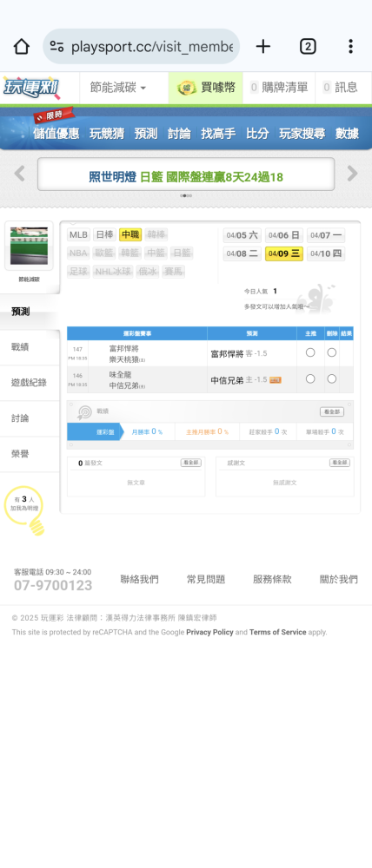Viewport: 372px width, 868px height.
Task: Click the 加我為明燈 lightbulb icon
Action: coord(25,510)
